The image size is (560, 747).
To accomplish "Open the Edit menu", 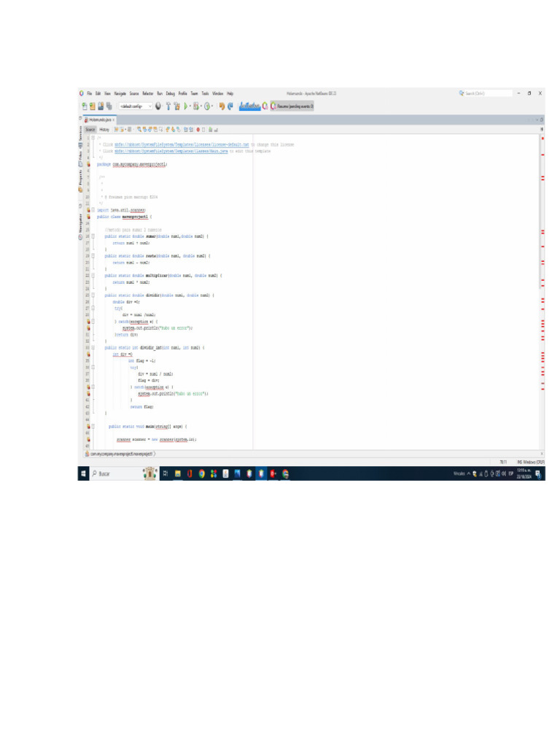I will click(98, 93).
